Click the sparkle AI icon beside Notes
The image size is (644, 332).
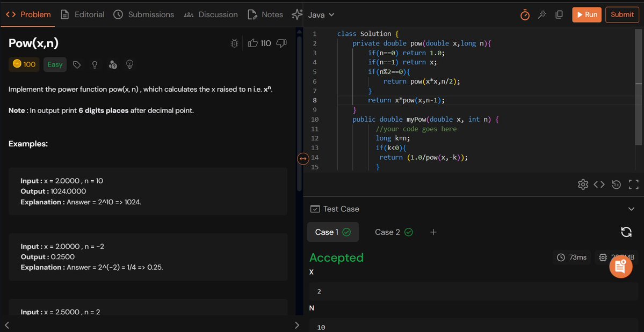297,15
